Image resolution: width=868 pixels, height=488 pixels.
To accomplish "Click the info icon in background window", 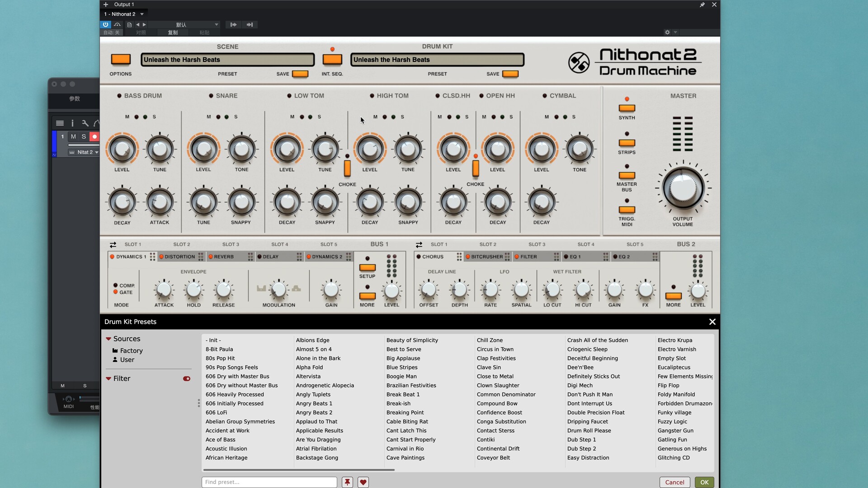I will point(72,123).
